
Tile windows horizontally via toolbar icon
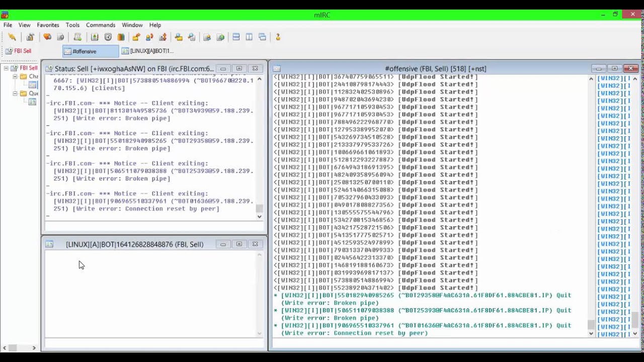pos(236,37)
